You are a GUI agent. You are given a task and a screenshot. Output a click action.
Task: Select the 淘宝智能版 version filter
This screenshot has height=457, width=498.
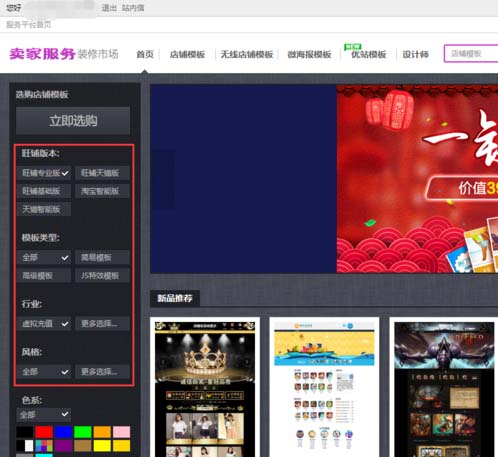(x=102, y=191)
